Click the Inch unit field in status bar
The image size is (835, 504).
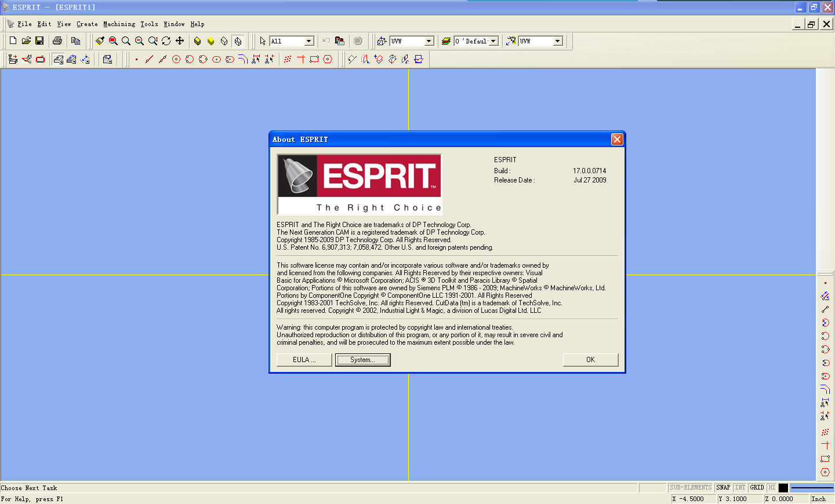(821, 499)
